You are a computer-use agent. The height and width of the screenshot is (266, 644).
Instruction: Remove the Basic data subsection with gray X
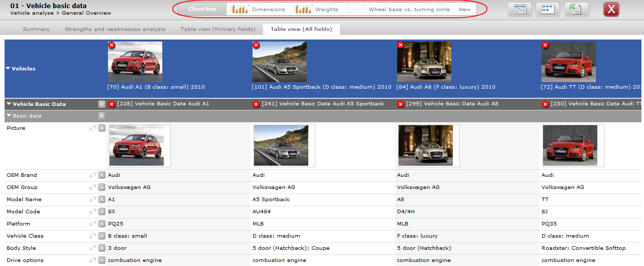click(x=102, y=116)
